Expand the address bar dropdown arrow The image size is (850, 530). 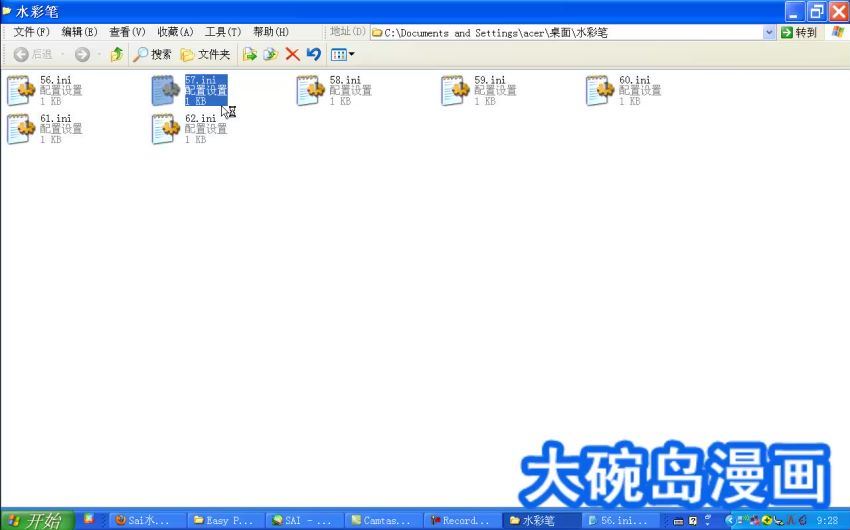tap(769, 33)
